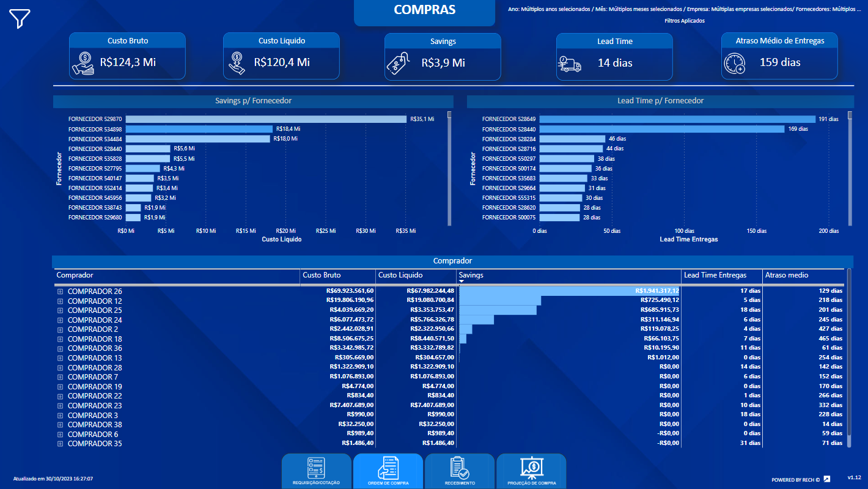Screen dimensions: 868x489
Task: Click the Recebimento clipboard check icon
Action: (x=459, y=468)
